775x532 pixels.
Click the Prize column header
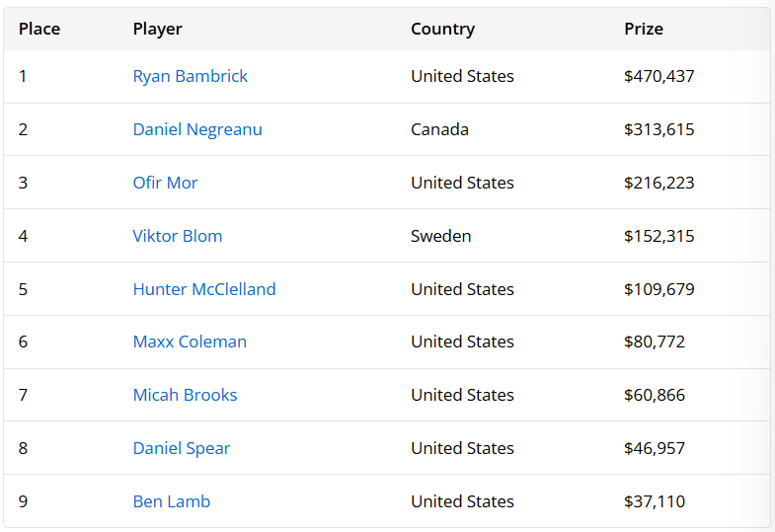644,29
